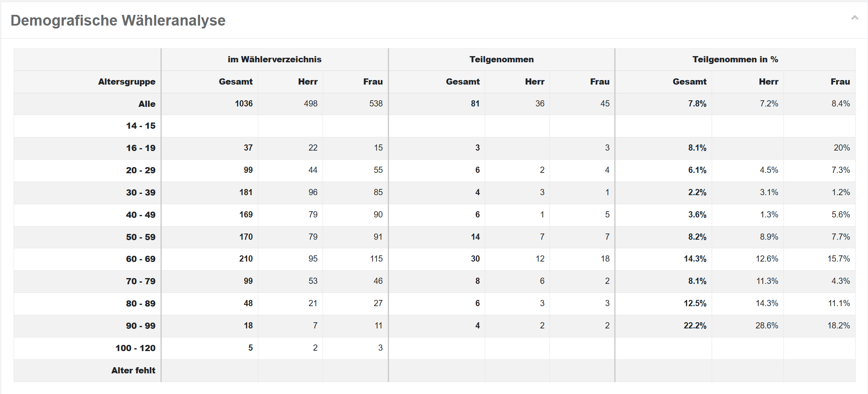The height and width of the screenshot is (394, 868).
Task: Click the overall participation rate 7.8%
Action: [697, 104]
